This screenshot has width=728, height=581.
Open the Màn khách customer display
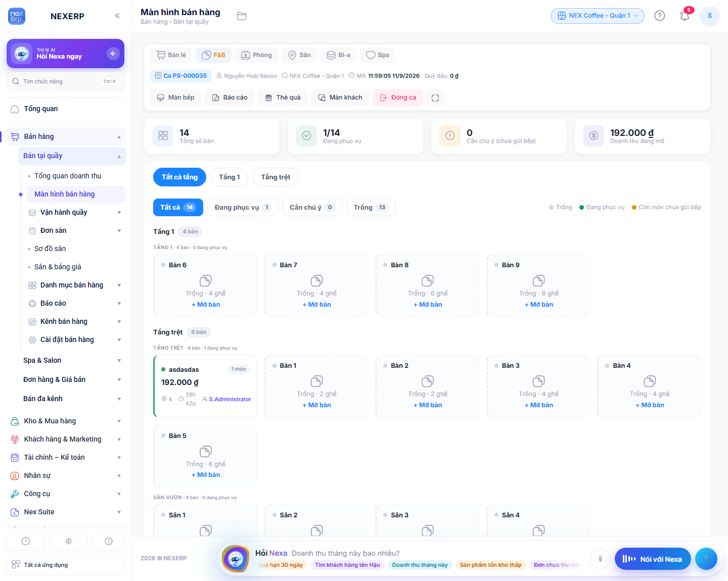pos(340,98)
